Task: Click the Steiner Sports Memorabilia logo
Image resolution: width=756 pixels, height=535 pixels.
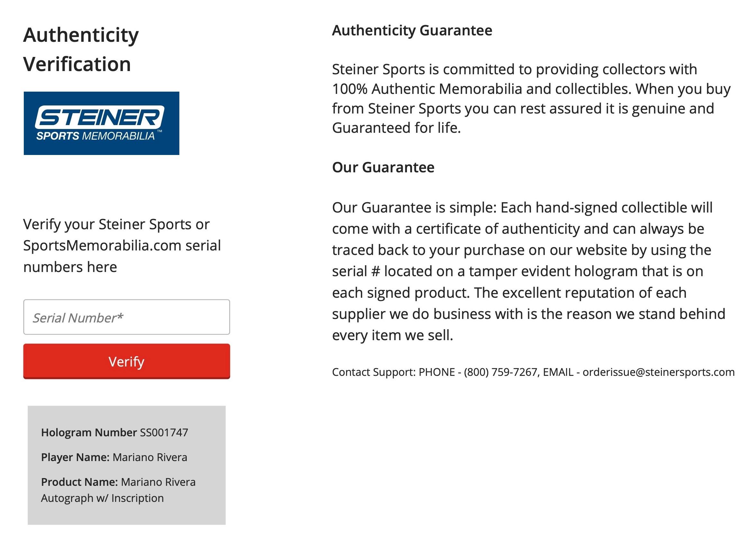Action: pos(102,123)
